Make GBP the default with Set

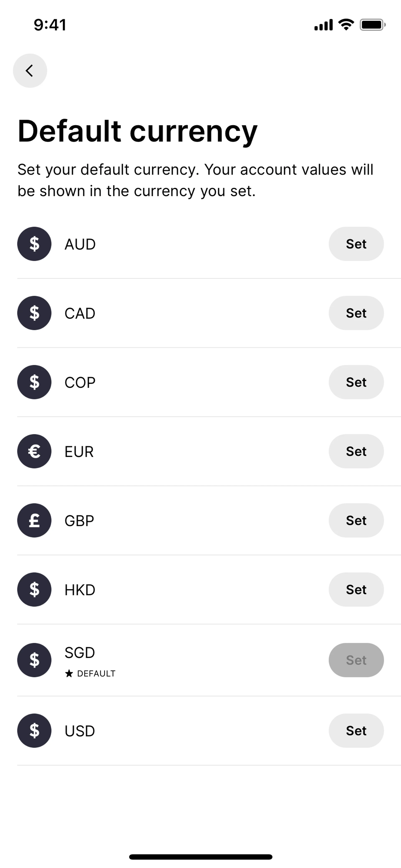tap(356, 520)
